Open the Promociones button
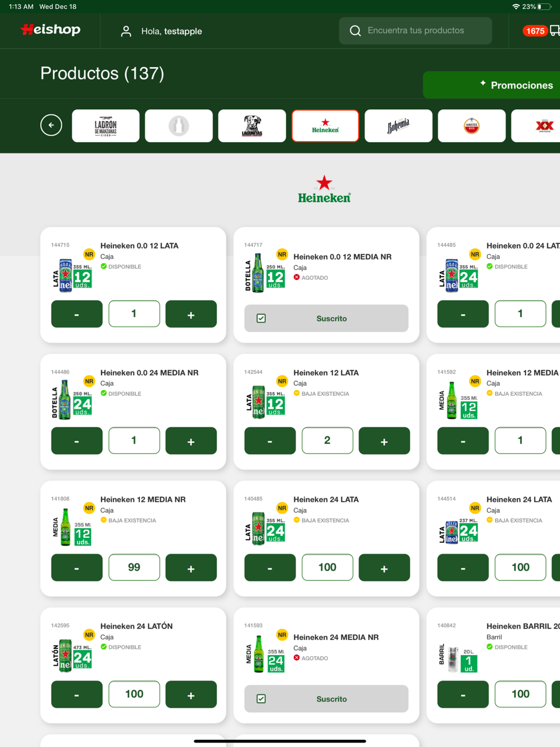The image size is (560, 747). click(492, 85)
